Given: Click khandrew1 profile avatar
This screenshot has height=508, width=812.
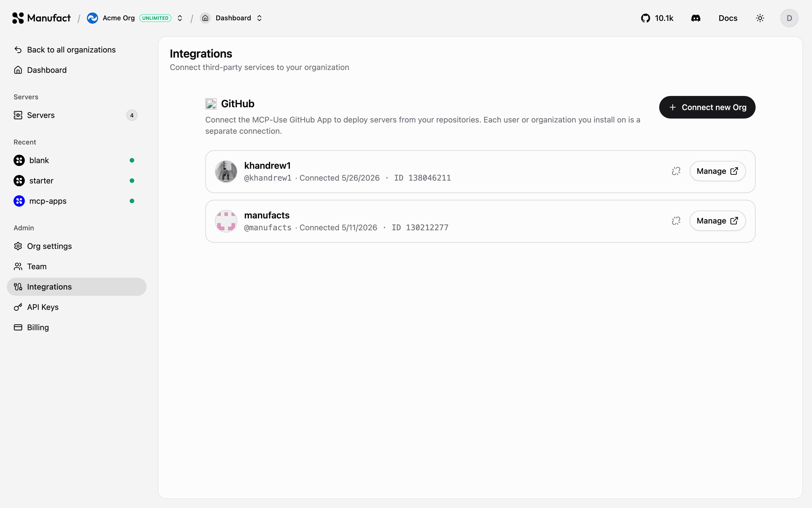Looking at the screenshot, I should (226, 171).
